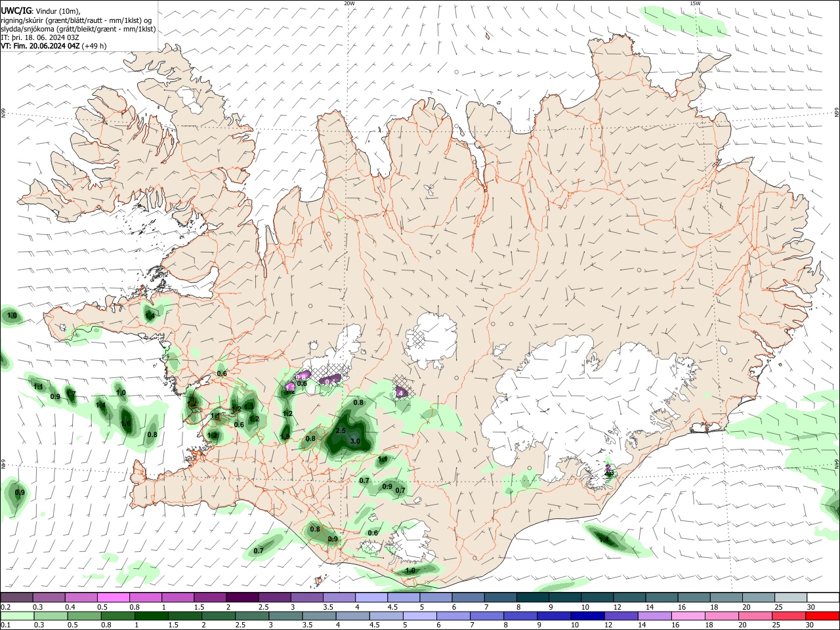Click the UWC/IG title text
The width and height of the screenshot is (840, 630).
pyautogui.click(x=16, y=10)
